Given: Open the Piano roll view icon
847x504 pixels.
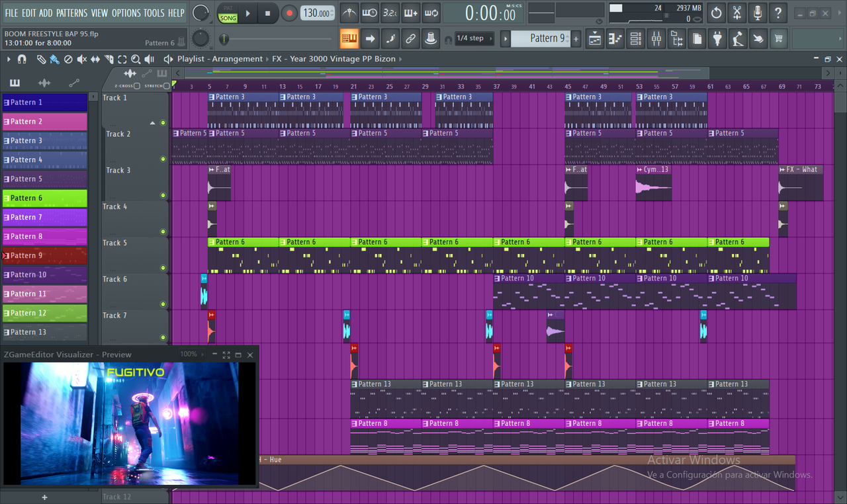Looking at the screenshot, I should point(615,39).
